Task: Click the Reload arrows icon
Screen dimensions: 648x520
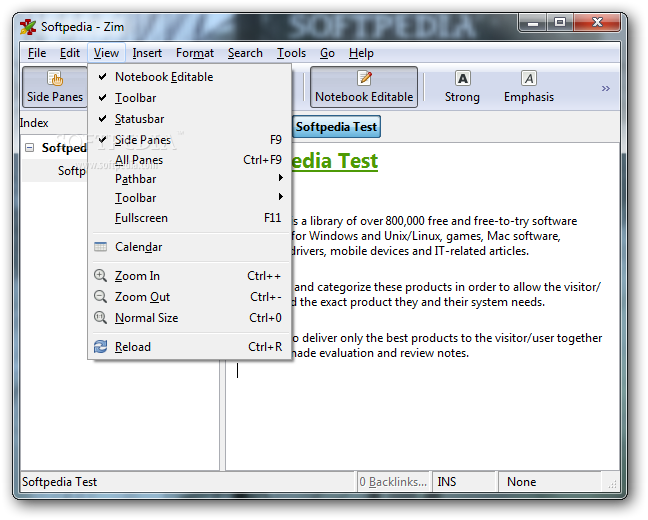Action: tap(100, 346)
